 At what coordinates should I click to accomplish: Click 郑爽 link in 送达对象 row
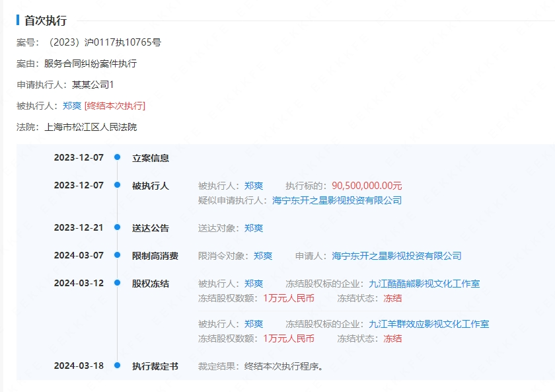click(x=253, y=228)
